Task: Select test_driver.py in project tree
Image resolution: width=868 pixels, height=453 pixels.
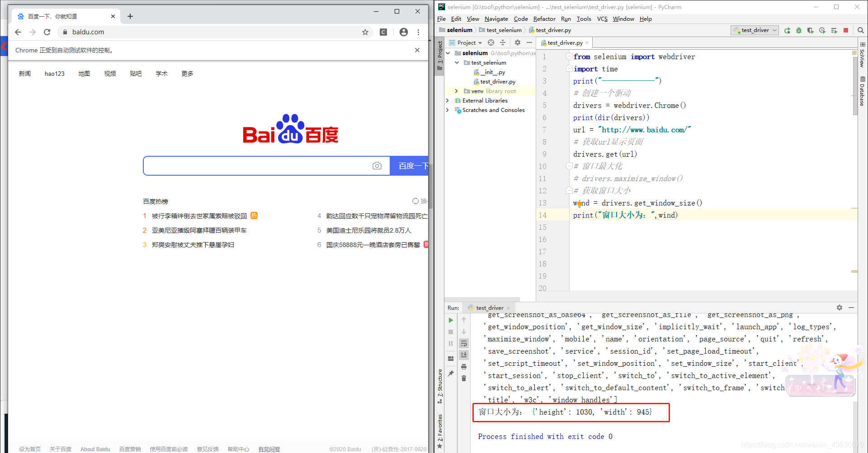Action: 495,82
